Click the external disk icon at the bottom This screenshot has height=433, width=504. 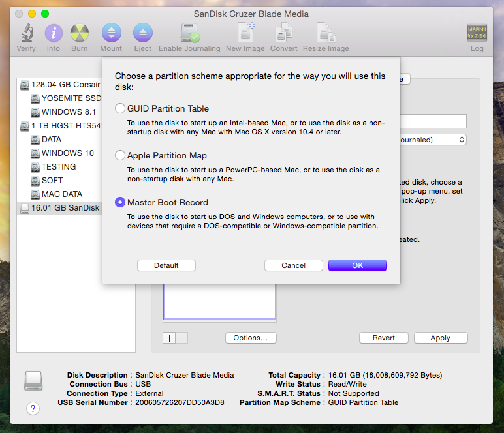(x=33, y=381)
